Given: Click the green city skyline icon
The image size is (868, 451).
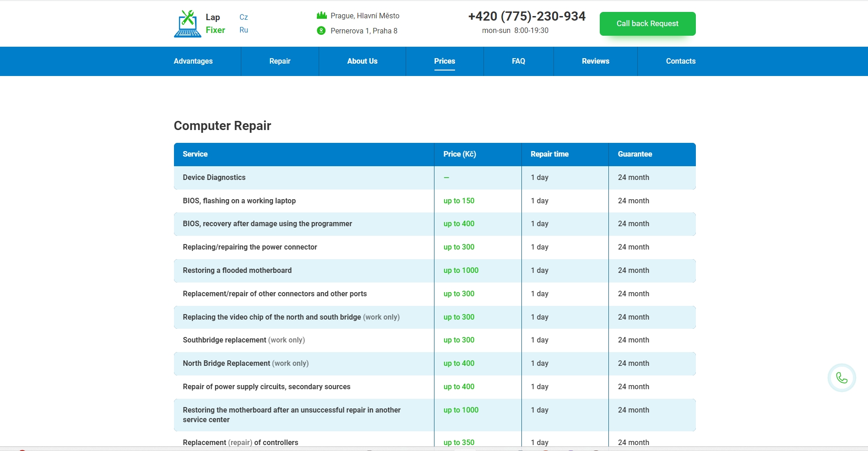Looking at the screenshot, I should [x=321, y=16].
